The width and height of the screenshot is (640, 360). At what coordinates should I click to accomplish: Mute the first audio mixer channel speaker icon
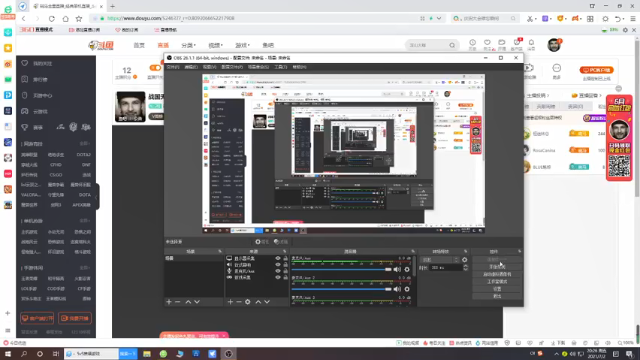[x=397, y=269]
